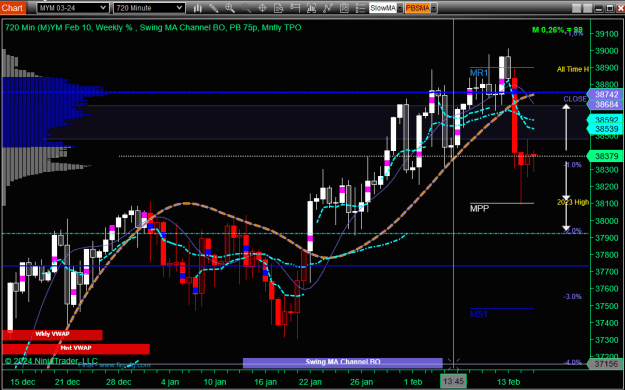The image size is (625, 390).
Task: Click the MPP pivot label
Action: click(479, 209)
